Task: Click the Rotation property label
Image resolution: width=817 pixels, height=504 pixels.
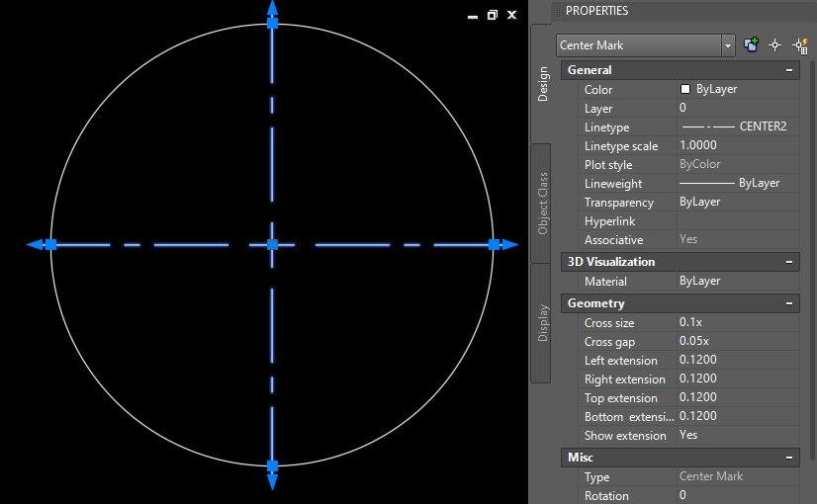Action: click(606, 496)
